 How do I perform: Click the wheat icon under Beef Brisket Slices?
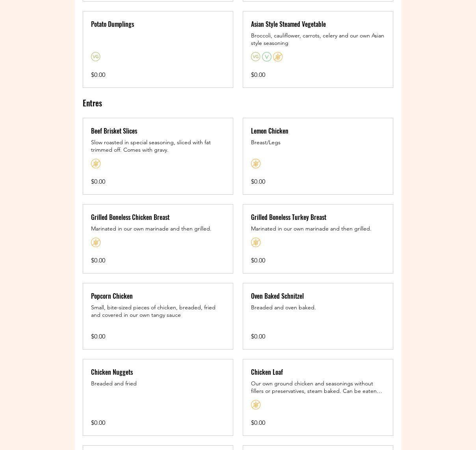(95, 164)
